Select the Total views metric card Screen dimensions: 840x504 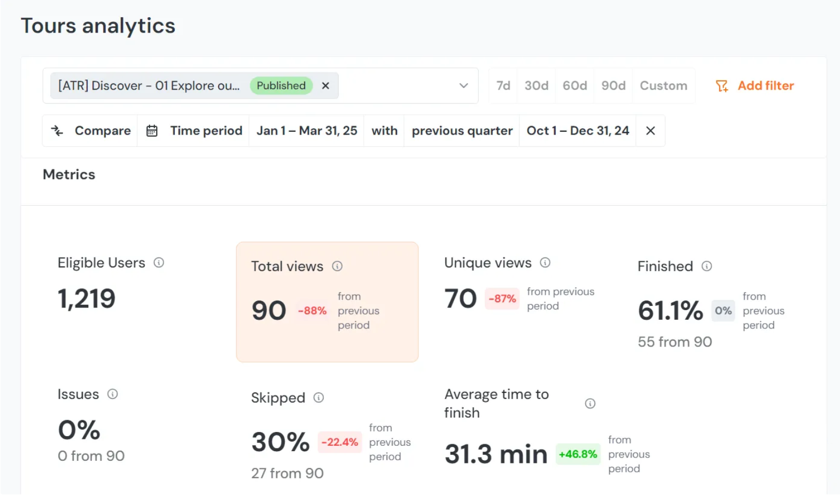(x=327, y=302)
